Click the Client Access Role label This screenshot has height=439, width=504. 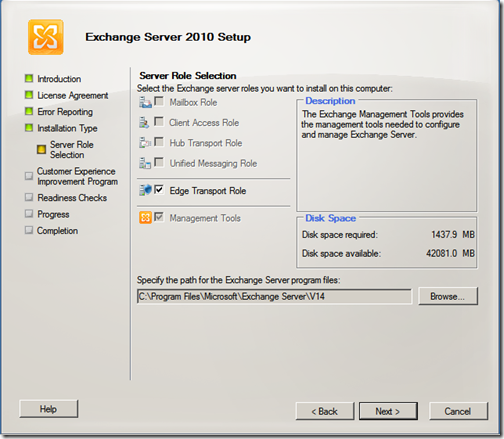coord(204,123)
